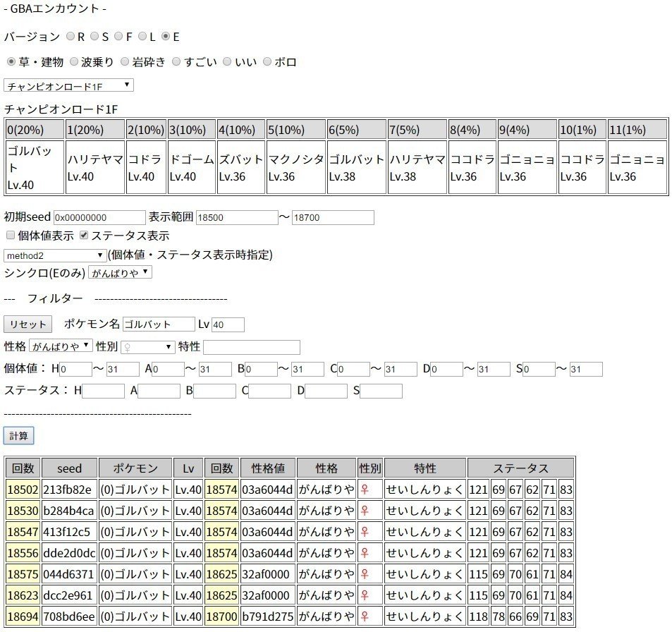Click マクノシタ Lv.36 encounter cell
The image size is (672, 632).
(295, 167)
